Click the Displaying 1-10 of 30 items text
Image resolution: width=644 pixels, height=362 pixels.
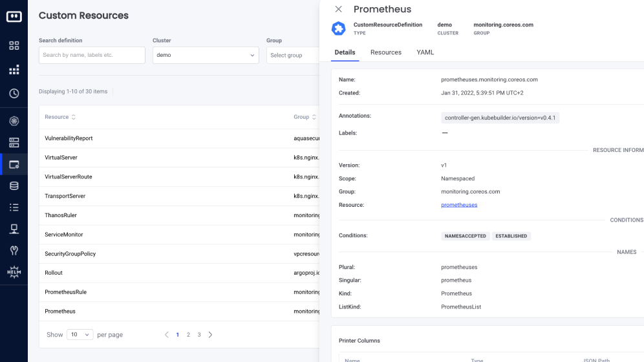73,92
